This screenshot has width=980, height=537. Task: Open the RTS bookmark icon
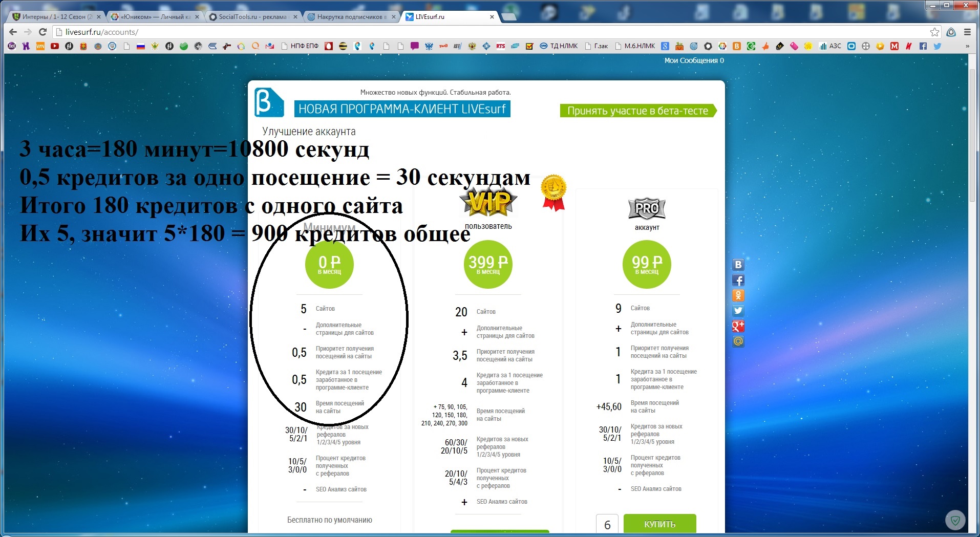coord(501,46)
